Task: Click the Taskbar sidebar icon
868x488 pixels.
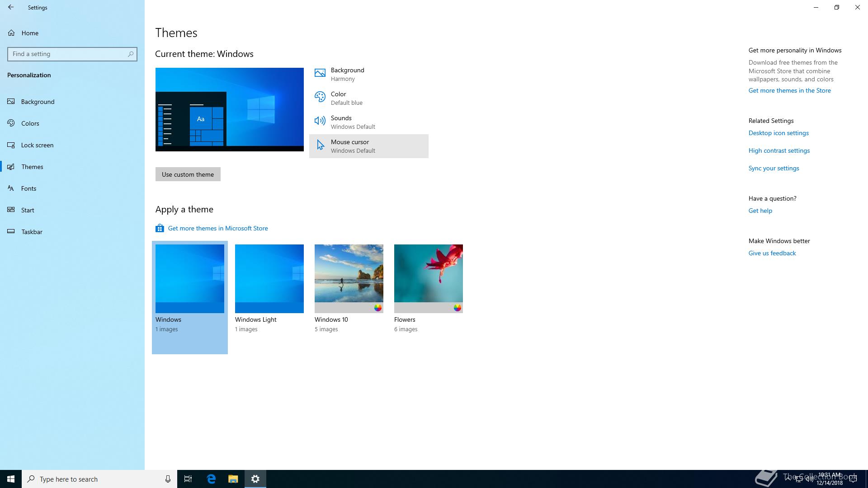Action: [11, 232]
